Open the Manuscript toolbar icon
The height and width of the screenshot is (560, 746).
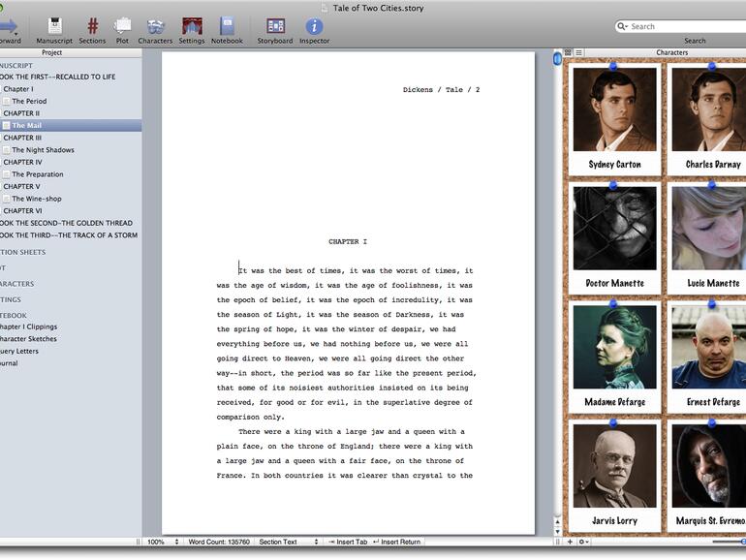tap(54, 27)
